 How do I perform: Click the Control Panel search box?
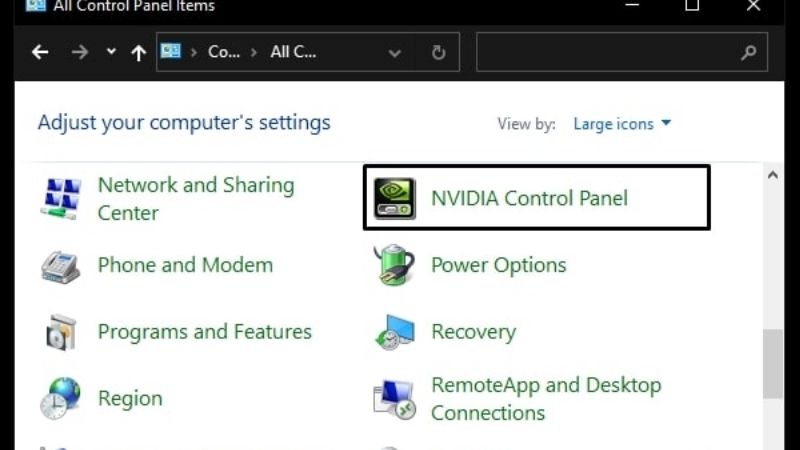point(621,52)
